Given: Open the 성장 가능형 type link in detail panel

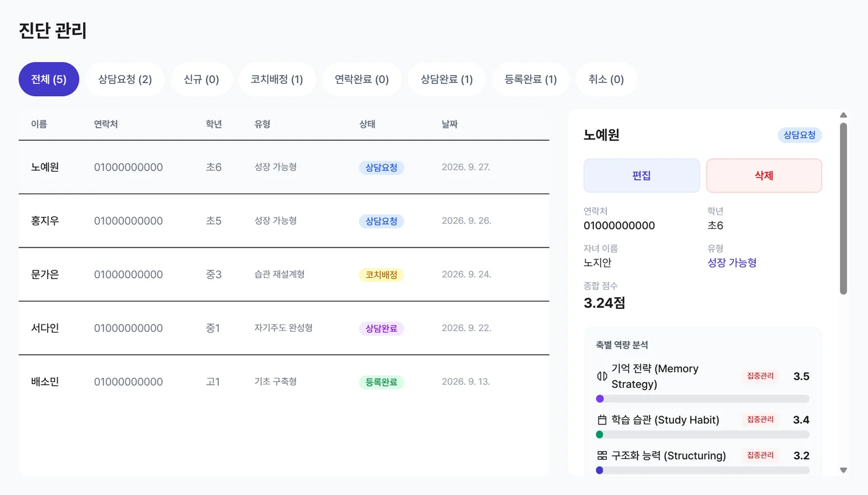Looking at the screenshot, I should (732, 262).
